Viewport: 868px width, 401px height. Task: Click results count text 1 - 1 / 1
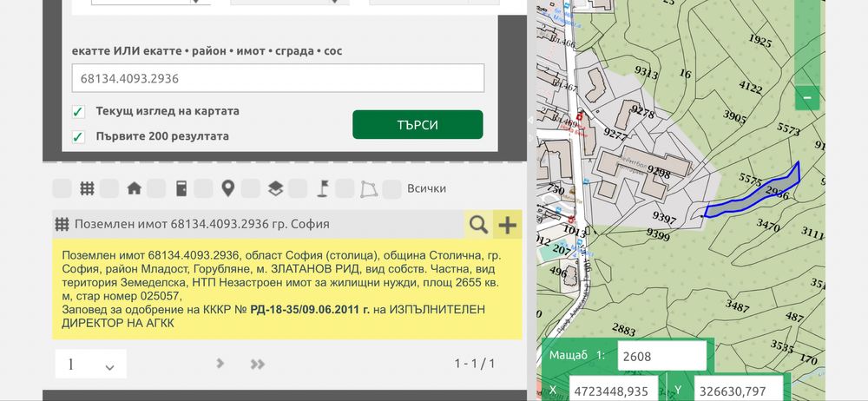475,364
